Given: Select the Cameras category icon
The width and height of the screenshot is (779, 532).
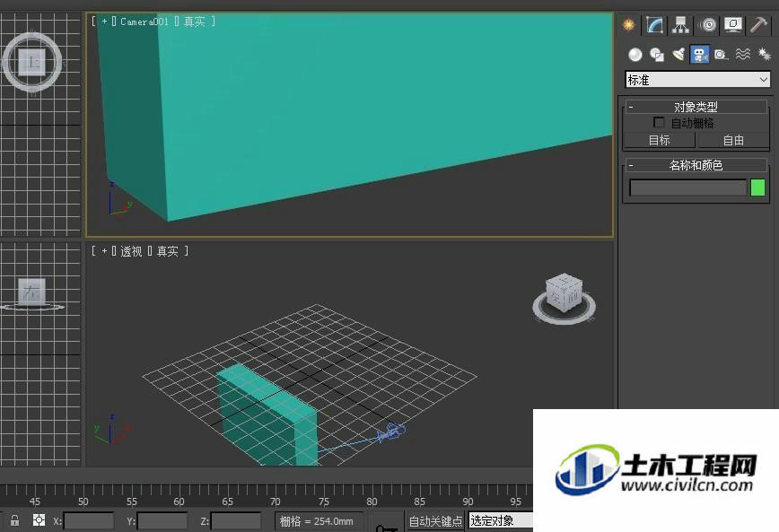Looking at the screenshot, I should (699, 54).
